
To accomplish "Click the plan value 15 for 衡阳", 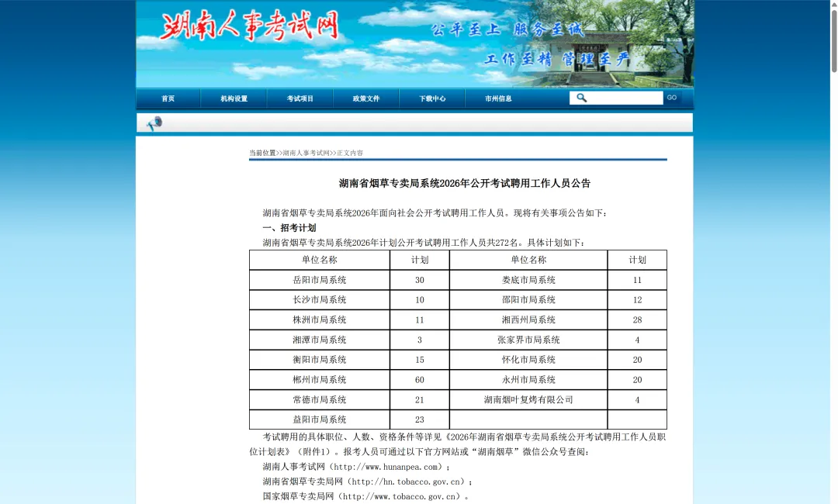I will (420, 360).
